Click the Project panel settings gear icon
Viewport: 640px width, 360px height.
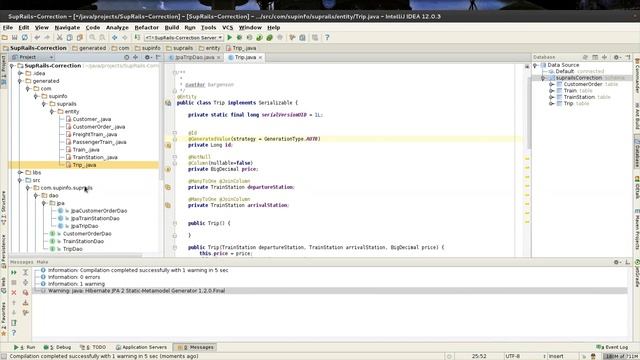click(x=148, y=58)
